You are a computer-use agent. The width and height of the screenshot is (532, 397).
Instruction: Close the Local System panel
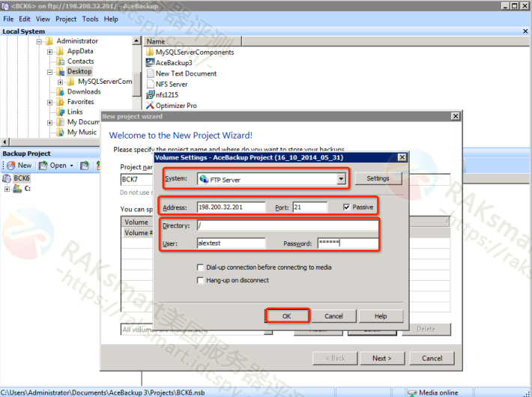[x=525, y=31]
